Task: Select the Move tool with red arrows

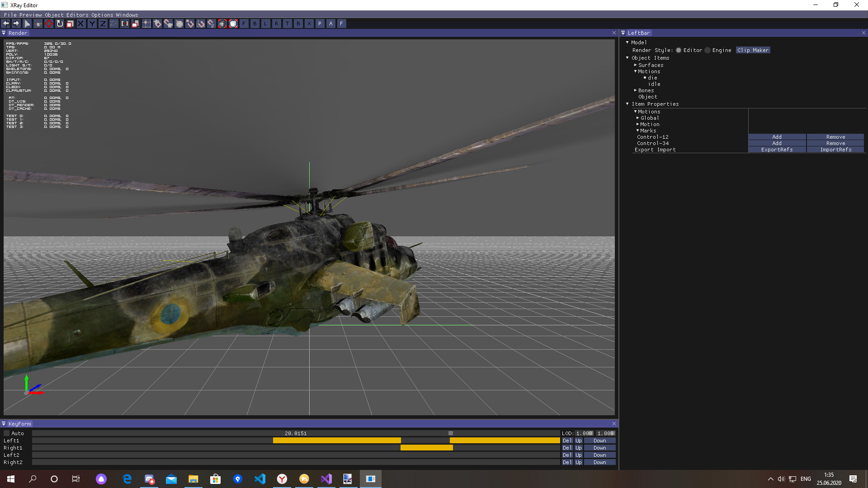Action: pos(49,23)
